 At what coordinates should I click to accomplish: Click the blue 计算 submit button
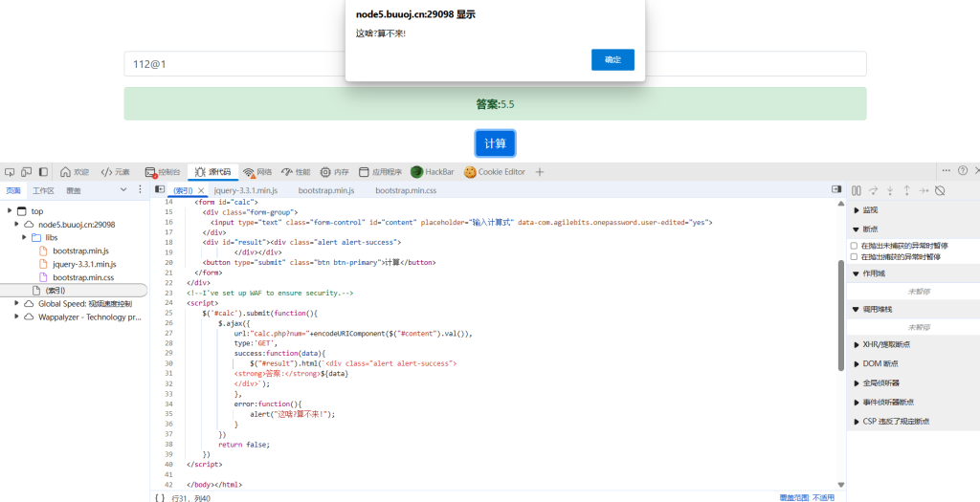(495, 143)
